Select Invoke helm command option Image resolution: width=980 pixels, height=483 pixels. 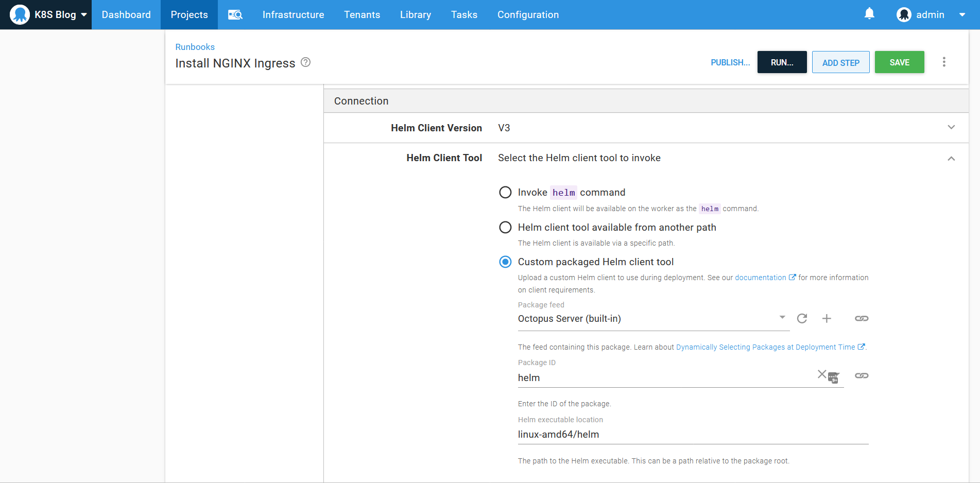click(505, 193)
